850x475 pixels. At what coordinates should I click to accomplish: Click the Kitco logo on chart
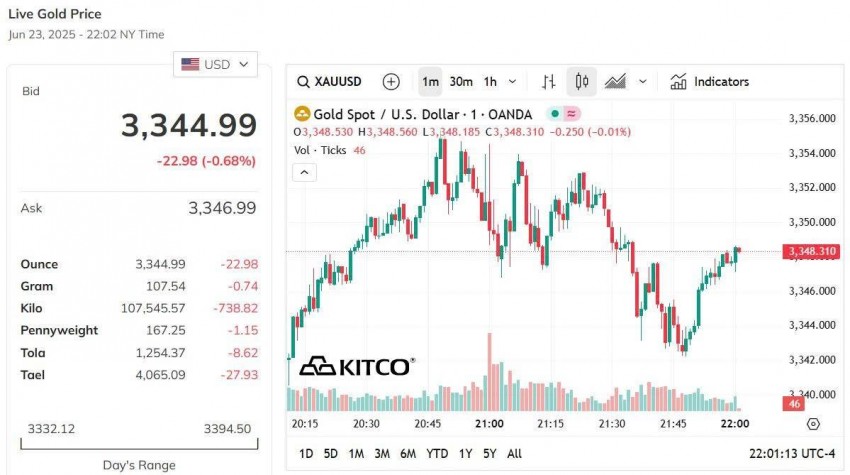point(356,367)
